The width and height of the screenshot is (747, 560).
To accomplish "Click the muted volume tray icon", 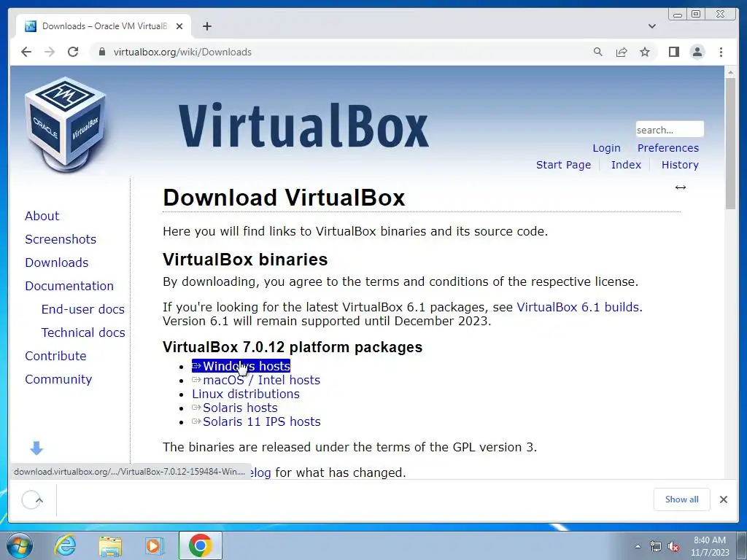I will click(x=673, y=546).
